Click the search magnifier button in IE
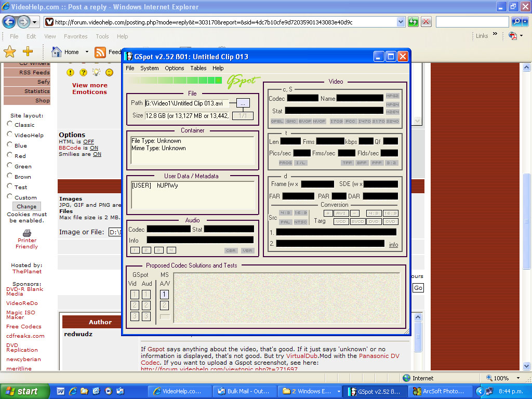The height and width of the screenshot is (399, 532). click(x=517, y=22)
